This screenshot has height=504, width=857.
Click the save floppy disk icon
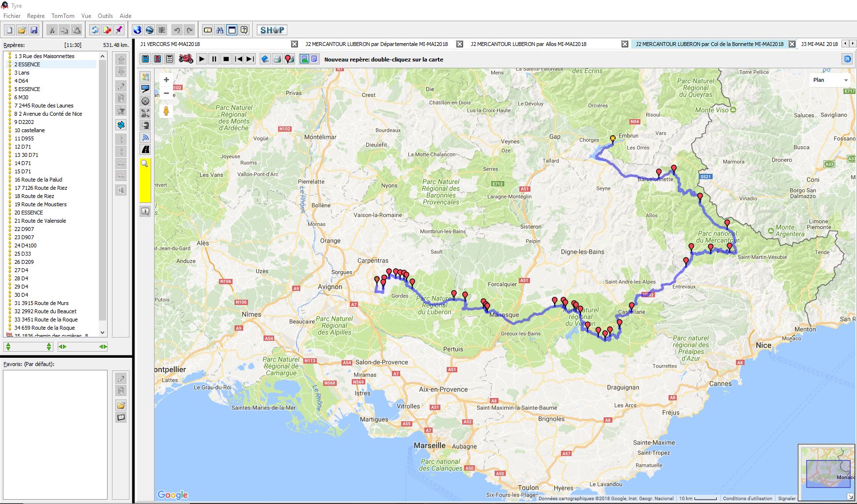(x=34, y=30)
